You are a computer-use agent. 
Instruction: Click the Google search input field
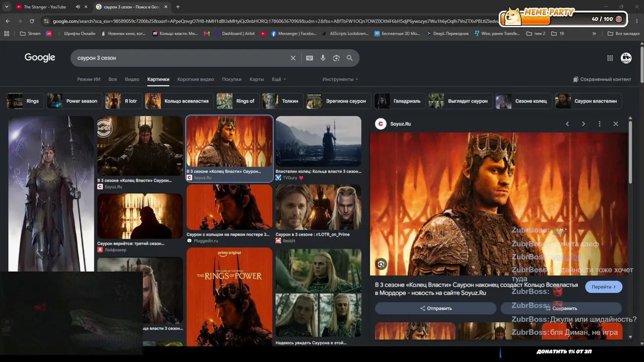pyautogui.click(x=181, y=58)
